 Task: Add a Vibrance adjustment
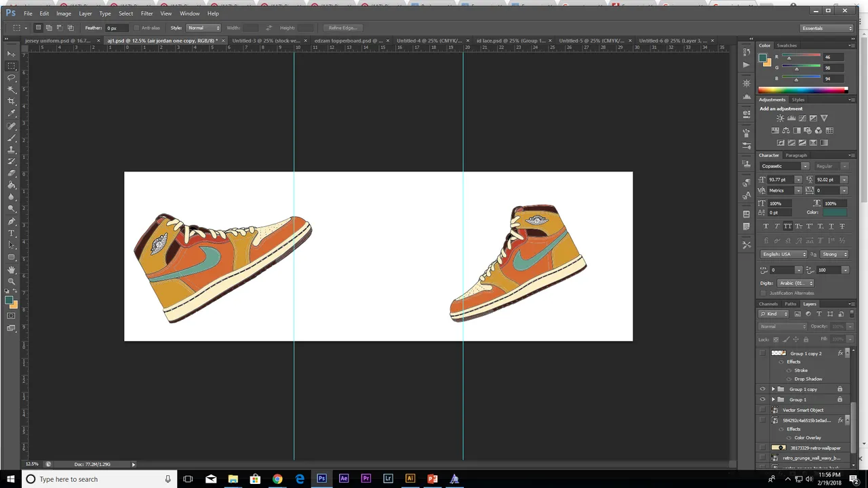tap(824, 118)
